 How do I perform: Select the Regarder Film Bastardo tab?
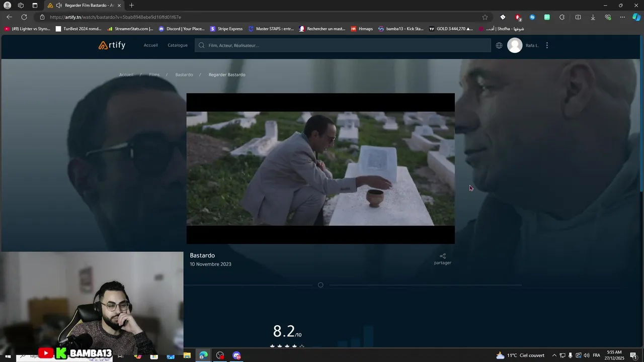click(85, 5)
